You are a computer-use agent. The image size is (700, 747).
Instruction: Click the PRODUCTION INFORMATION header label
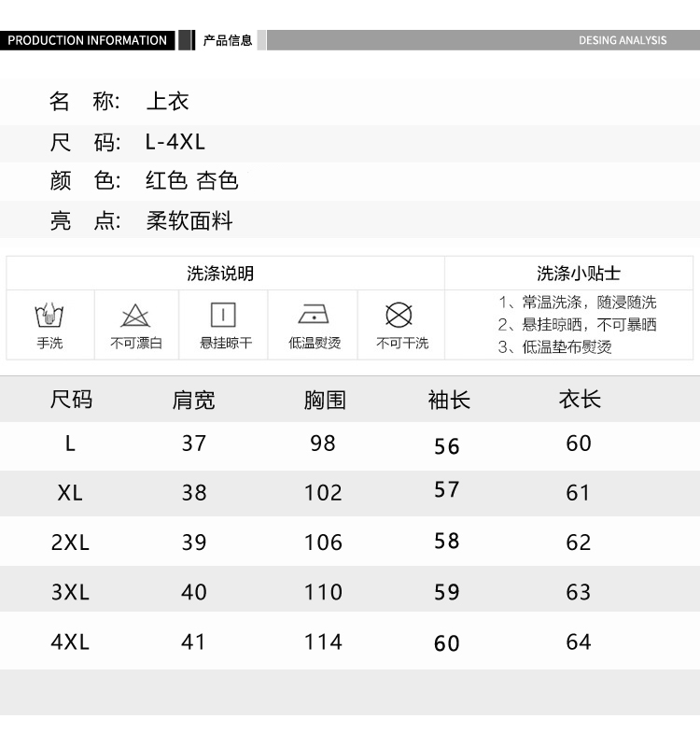coord(87,40)
